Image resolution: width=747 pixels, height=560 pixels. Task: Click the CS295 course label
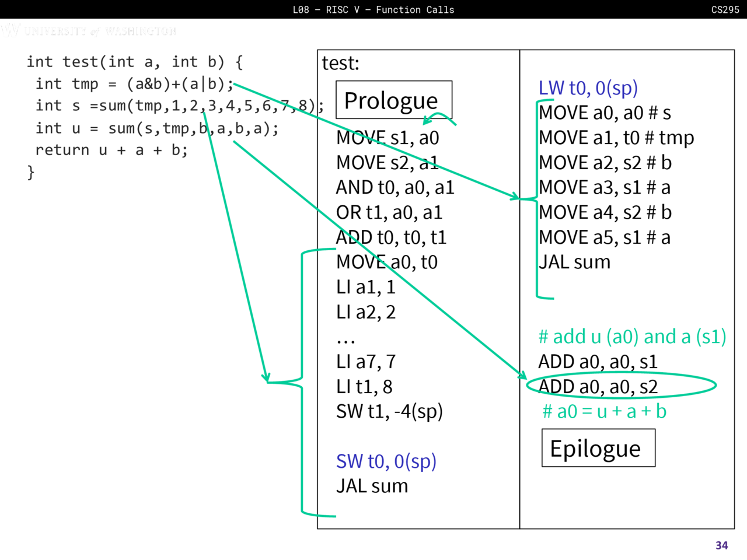point(725,9)
